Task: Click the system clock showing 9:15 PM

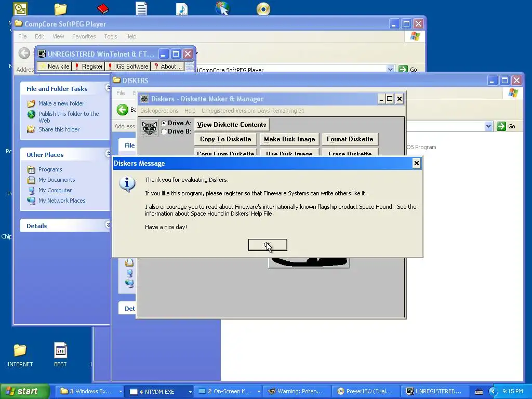Action: [x=512, y=391]
